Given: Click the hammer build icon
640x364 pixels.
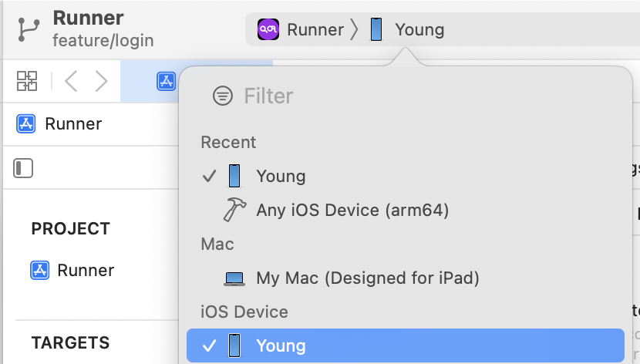Looking at the screenshot, I should pyautogui.click(x=234, y=210).
